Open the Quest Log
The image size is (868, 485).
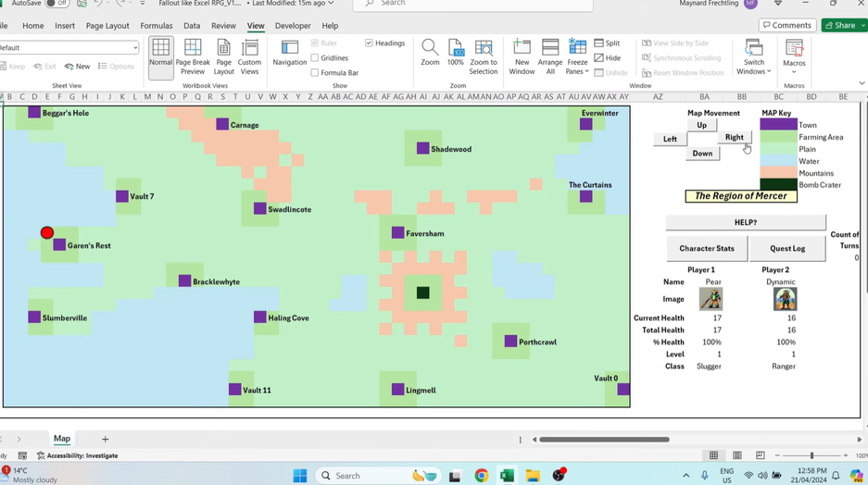coord(787,248)
